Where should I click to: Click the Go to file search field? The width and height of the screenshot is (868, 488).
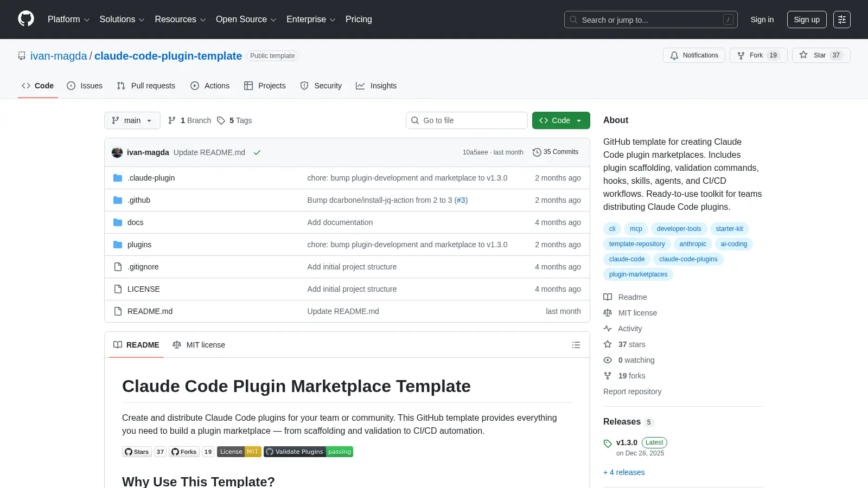pyautogui.click(x=467, y=120)
